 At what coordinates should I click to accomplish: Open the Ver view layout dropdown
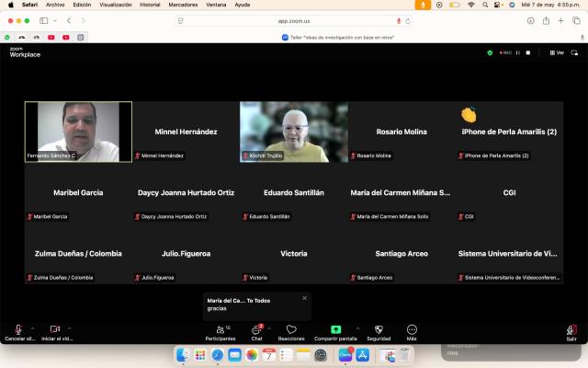[558, 52]
